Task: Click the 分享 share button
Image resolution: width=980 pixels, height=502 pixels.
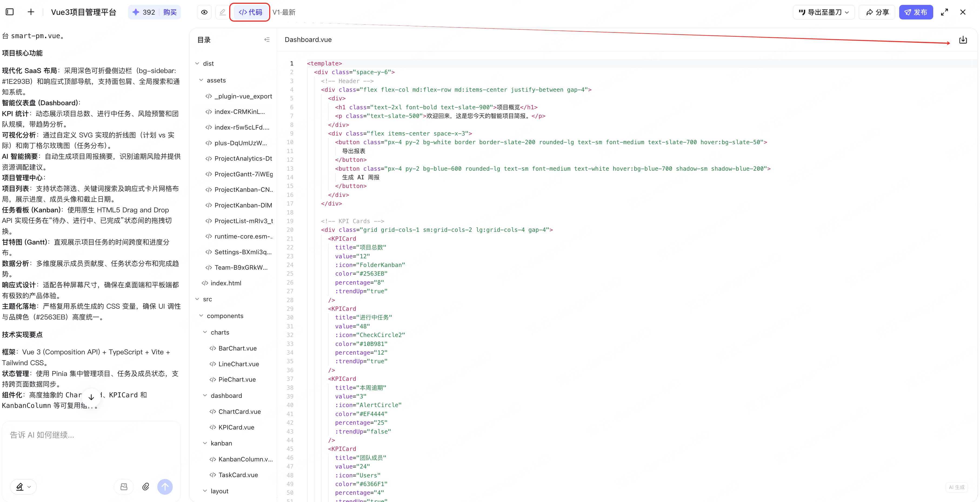Action: (877, 12)
